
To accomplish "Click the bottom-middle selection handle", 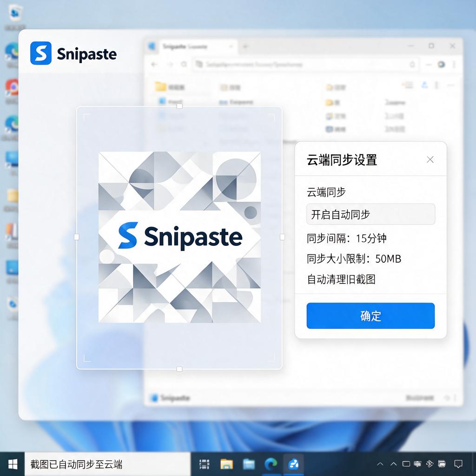I will 179,369.
